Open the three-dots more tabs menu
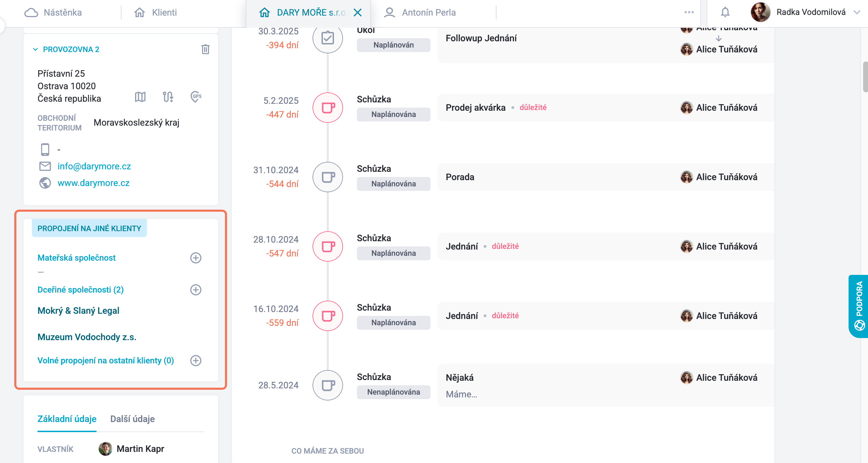The image size is (868, 463). (689, 12)
